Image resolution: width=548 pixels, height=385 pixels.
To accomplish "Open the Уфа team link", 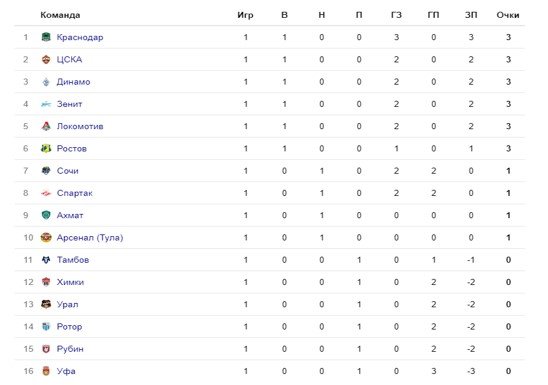I will 66,371.
